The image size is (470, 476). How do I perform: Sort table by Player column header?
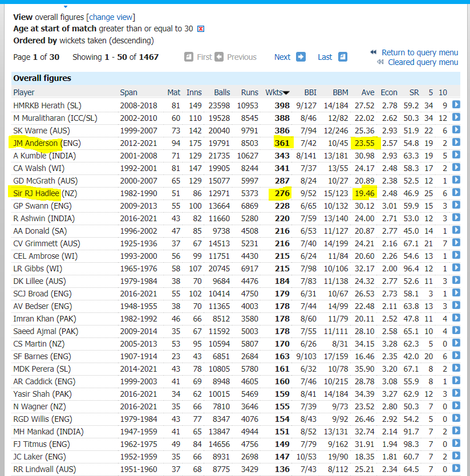(x=24, y=92)
